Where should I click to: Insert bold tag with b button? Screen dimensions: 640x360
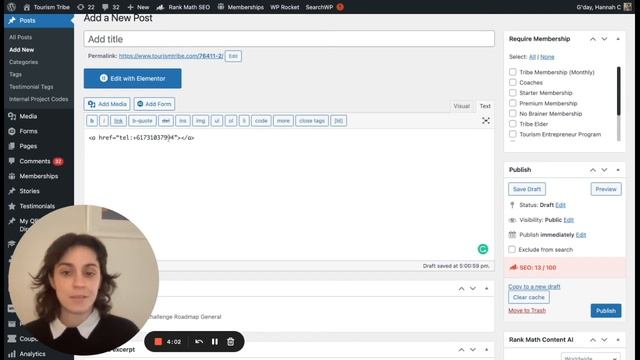92,121
